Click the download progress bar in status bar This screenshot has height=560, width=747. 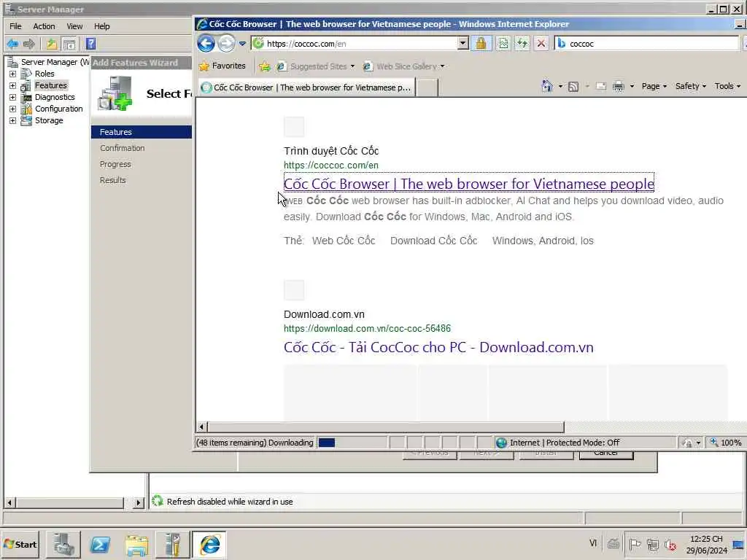click(352, 443)
